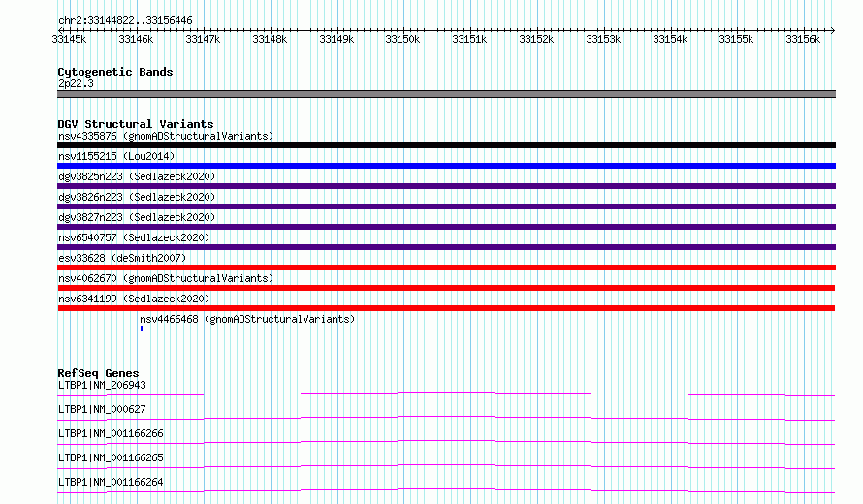Image resolution: width=863 pixels, height=504 pixels.
Task: Open nsv4466468 gnomAD variant label
Action: [247, 319]
